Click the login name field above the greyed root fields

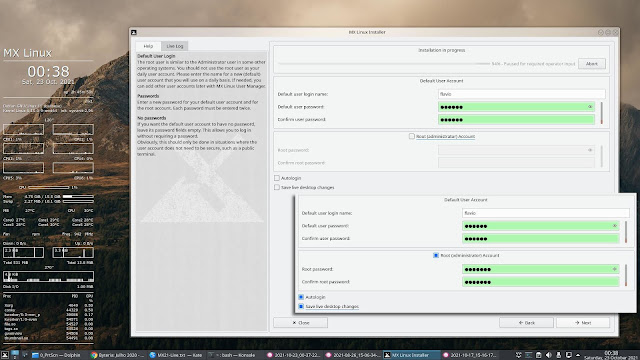[522, 94]
